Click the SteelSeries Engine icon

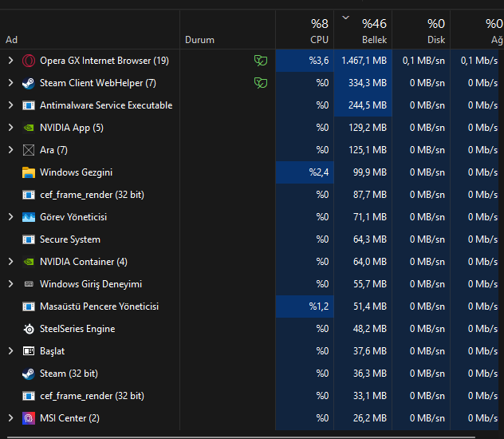click(x=29, y=329)
